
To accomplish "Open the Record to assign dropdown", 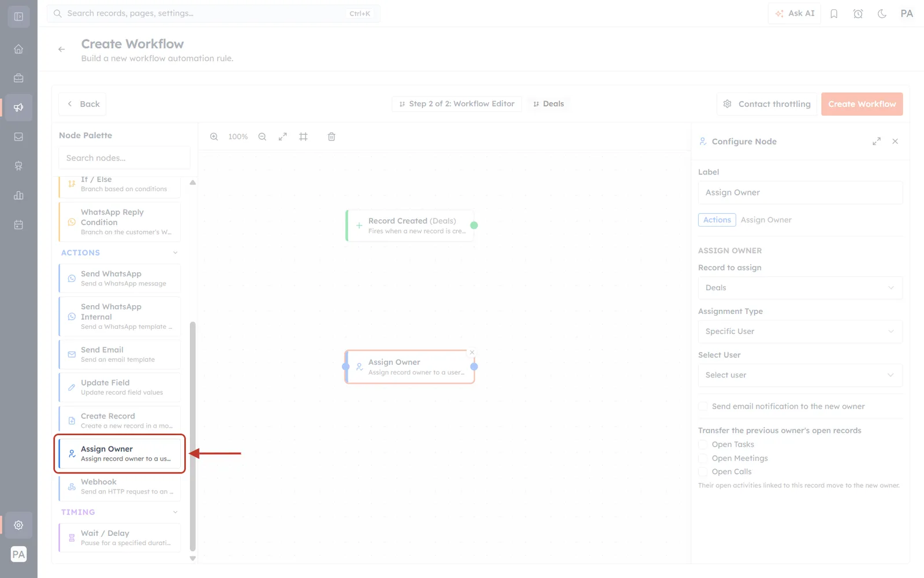I will click(800, 288).
